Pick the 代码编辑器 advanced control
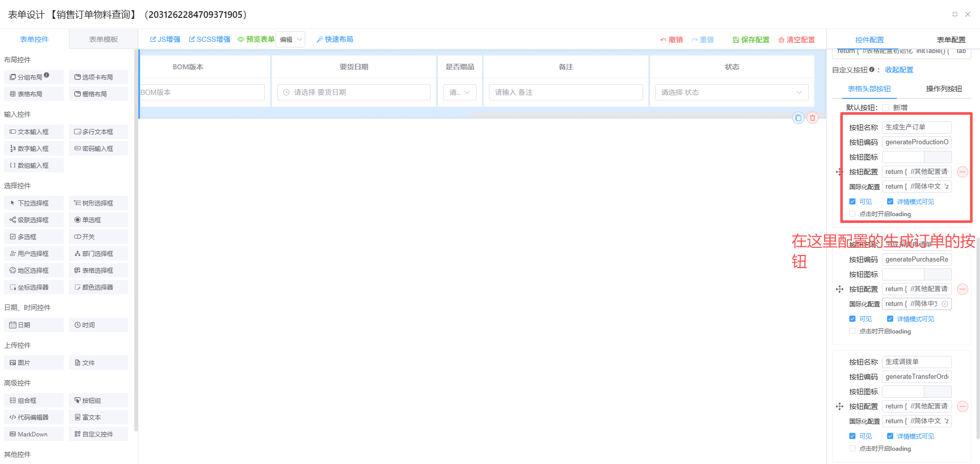 [34, 418]
